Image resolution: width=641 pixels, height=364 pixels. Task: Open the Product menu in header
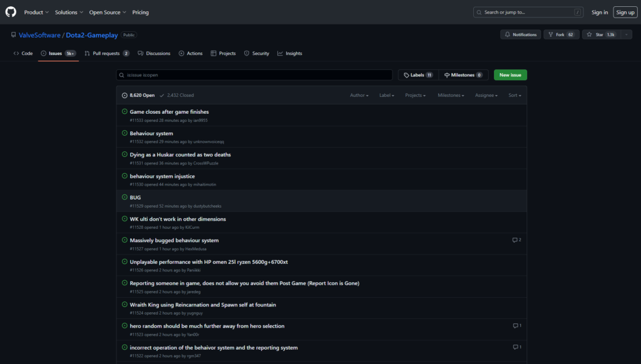coord(36,12)
